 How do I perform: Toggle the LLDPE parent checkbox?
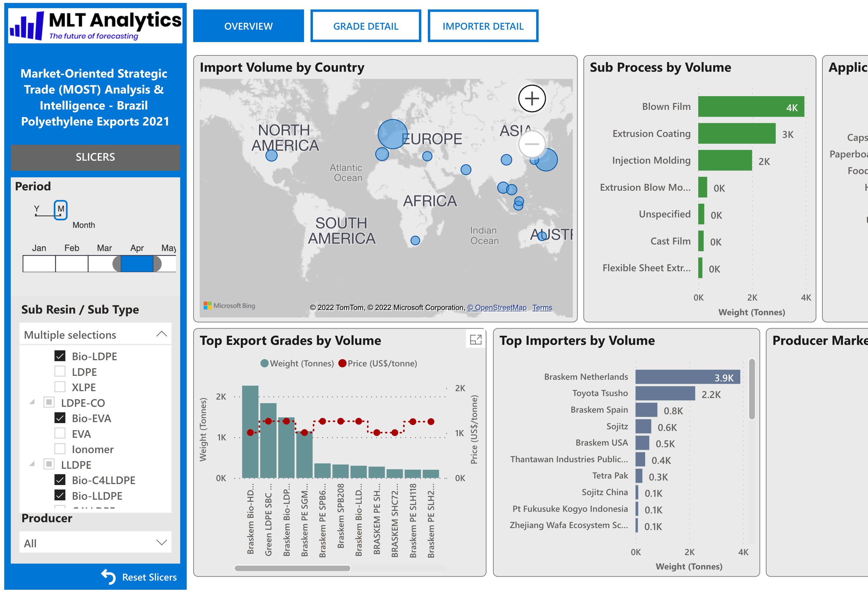[49, 465]
